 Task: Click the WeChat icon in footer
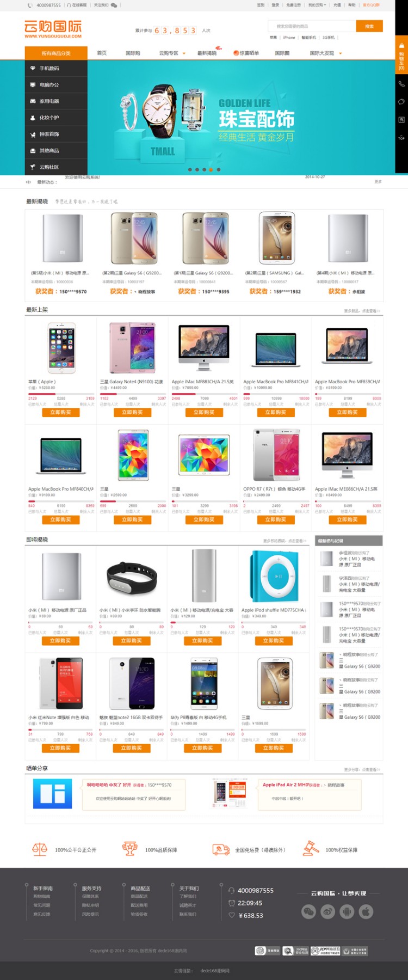click(x=309, y=911)
